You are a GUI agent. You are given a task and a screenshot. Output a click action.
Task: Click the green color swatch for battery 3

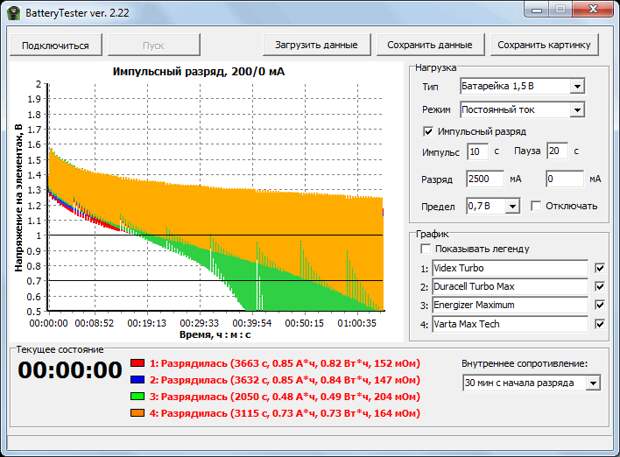137,396
